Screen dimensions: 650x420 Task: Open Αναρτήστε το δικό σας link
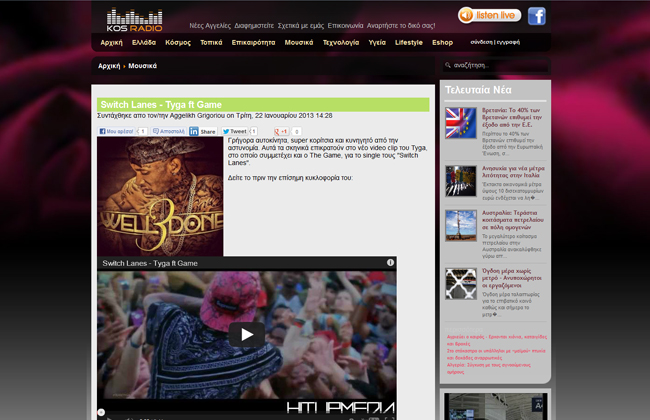[401, 26]
